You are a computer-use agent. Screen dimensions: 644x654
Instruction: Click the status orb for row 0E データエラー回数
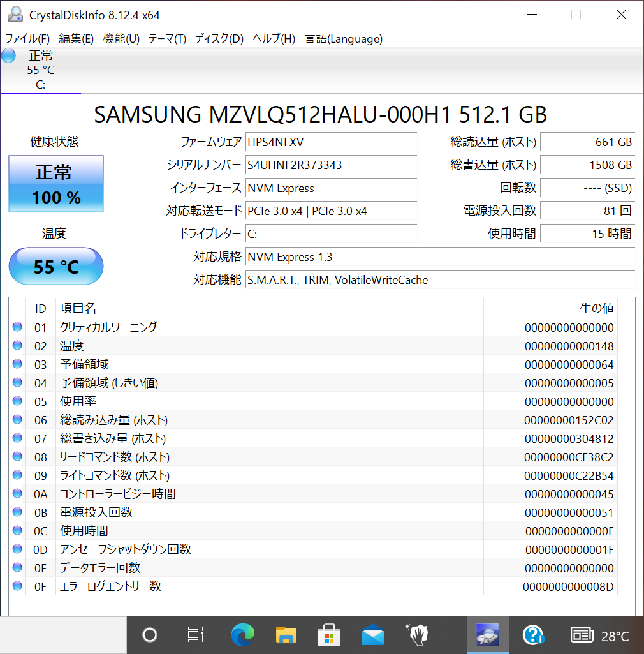(17, 567)
